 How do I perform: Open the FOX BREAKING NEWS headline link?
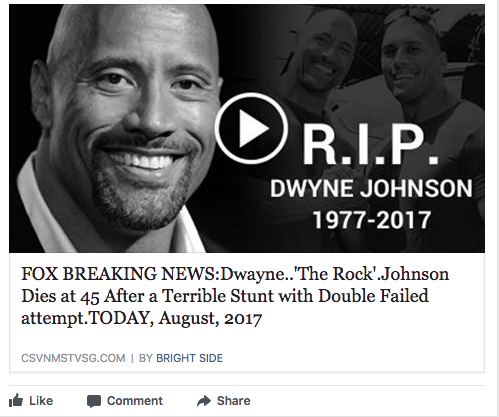(235, 296)
